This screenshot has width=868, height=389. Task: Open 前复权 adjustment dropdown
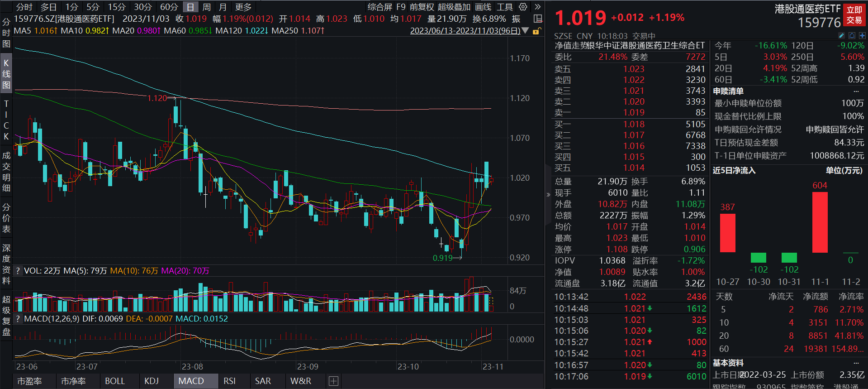(422, 7)
